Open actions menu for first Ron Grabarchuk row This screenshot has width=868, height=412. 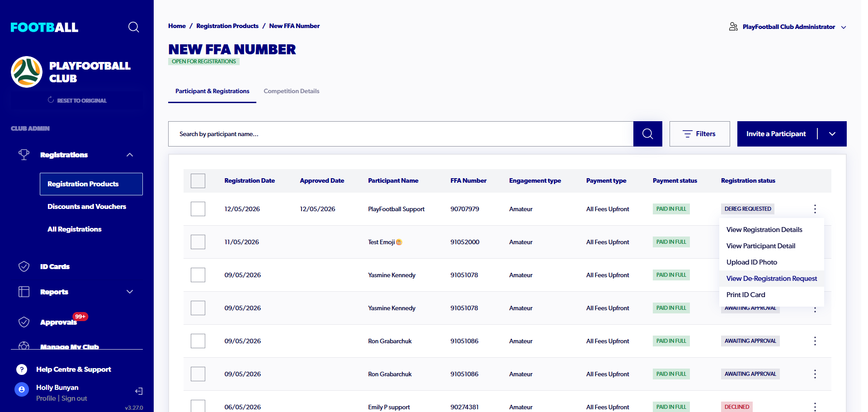click(815, 341)
